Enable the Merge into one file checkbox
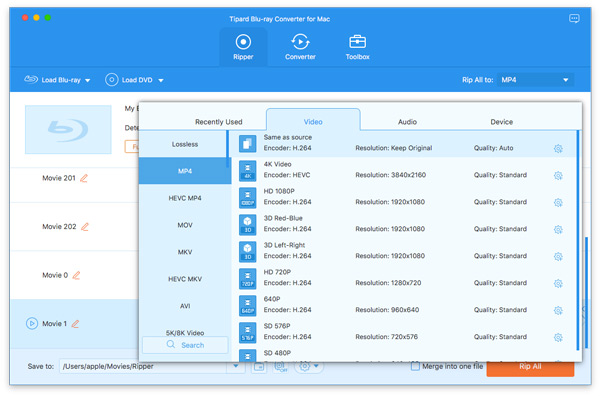600x396 pixels. click(x=415, y=367)
